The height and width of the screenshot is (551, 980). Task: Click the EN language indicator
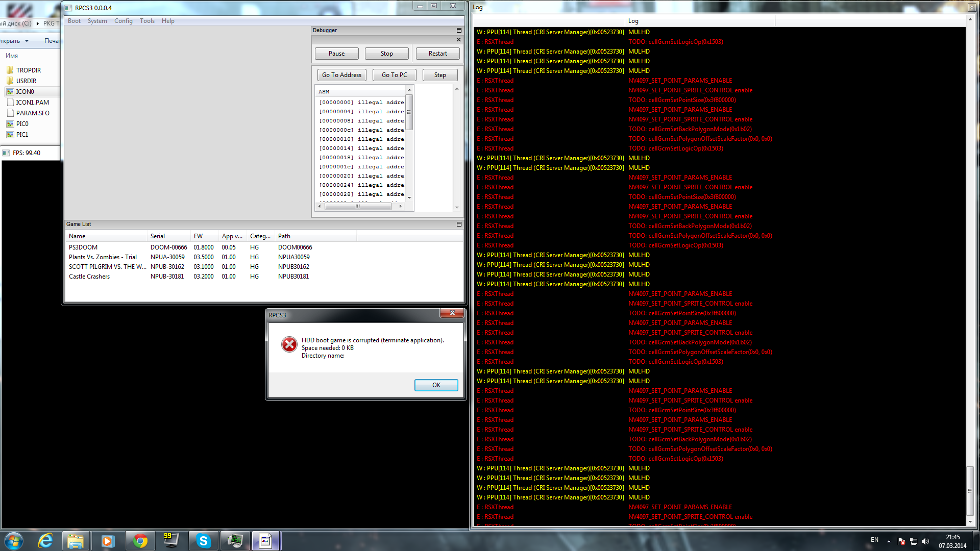pyautogui.click(x=874, y=540)
